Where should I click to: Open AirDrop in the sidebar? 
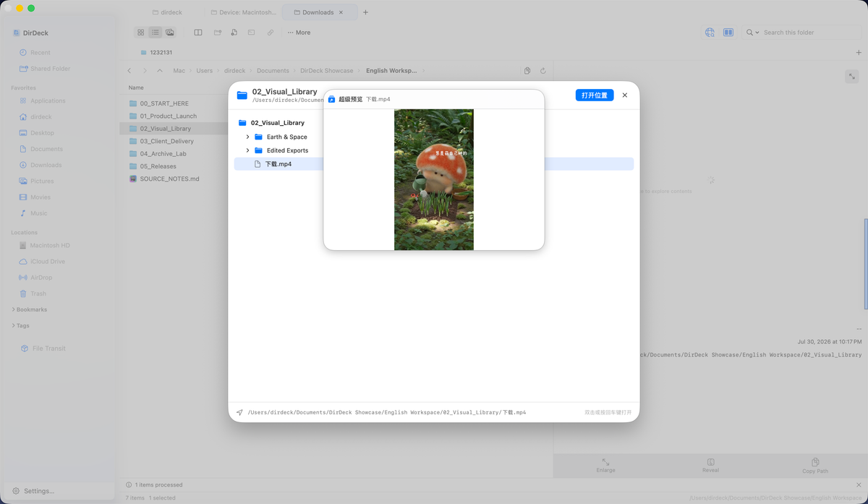(41, 278)
